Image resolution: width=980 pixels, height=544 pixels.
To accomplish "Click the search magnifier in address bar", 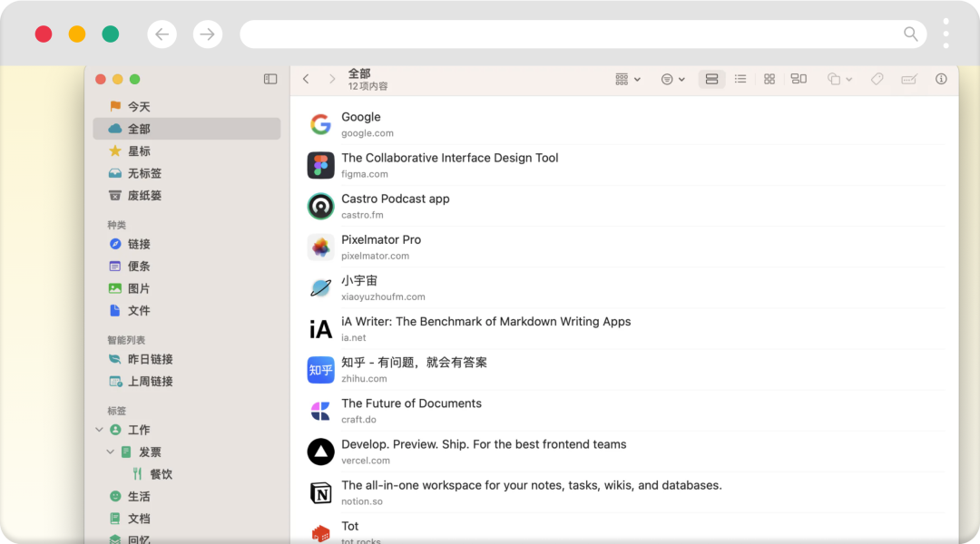I will [911, 34].
